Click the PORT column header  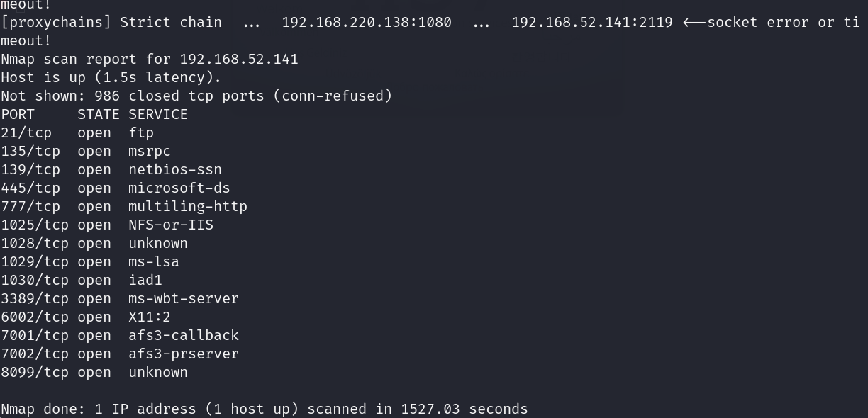pos(18,114)
